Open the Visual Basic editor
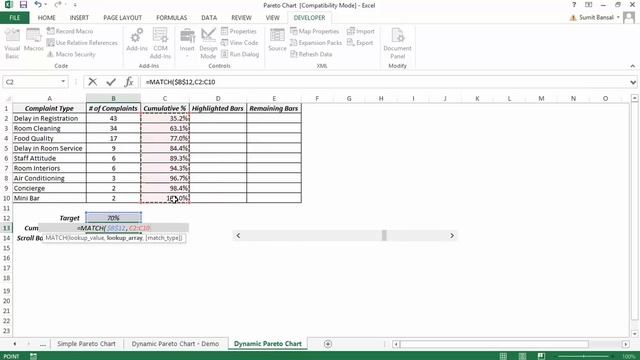Viewport: 640px width, 360px height. coord(12,43)
